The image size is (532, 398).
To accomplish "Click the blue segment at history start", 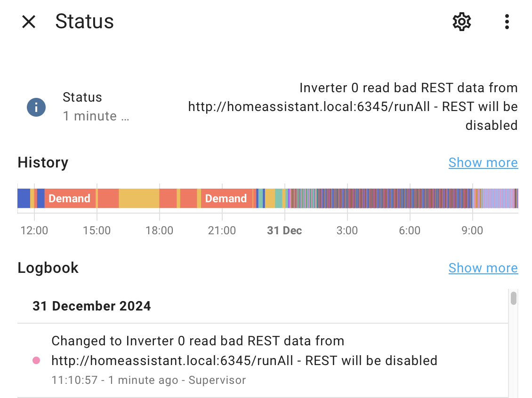I will [24, 199].
